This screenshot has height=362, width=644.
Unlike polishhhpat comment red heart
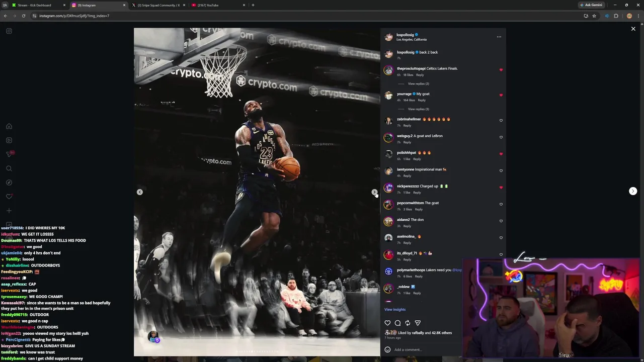pos(501,154)
